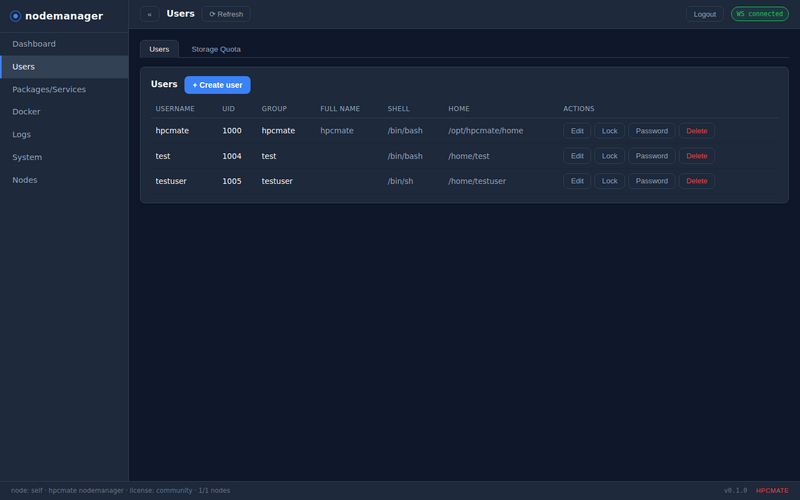Click the testuser group cell
Viewport: 800px width, 500px height.
click(x=277, y=181)
